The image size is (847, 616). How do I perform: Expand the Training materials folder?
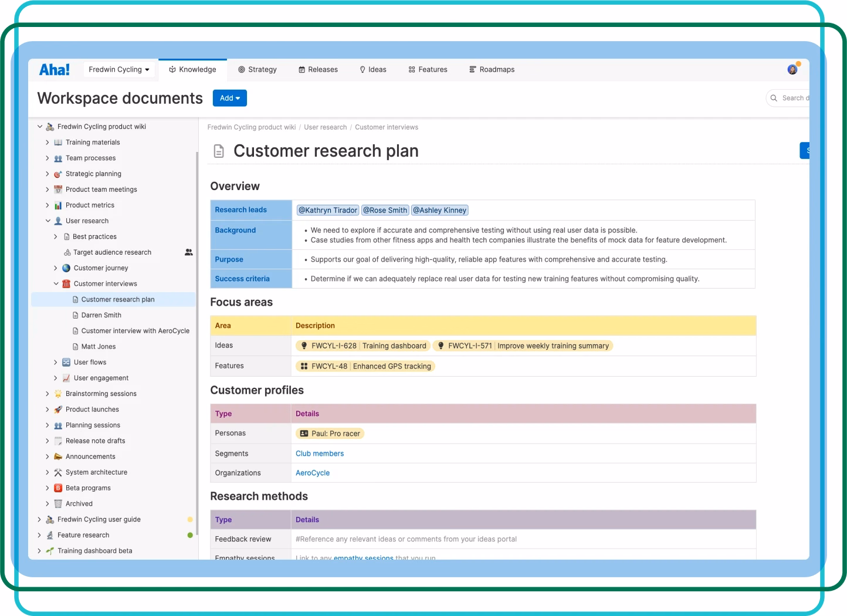point(48,143)
